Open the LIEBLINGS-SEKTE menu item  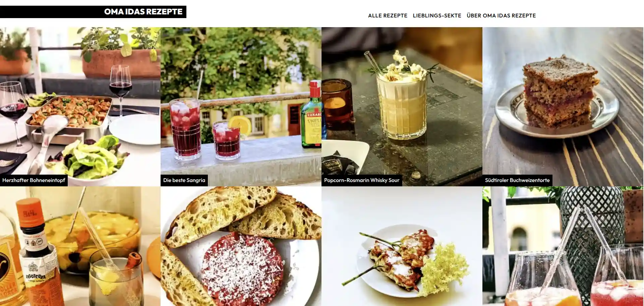437,15
